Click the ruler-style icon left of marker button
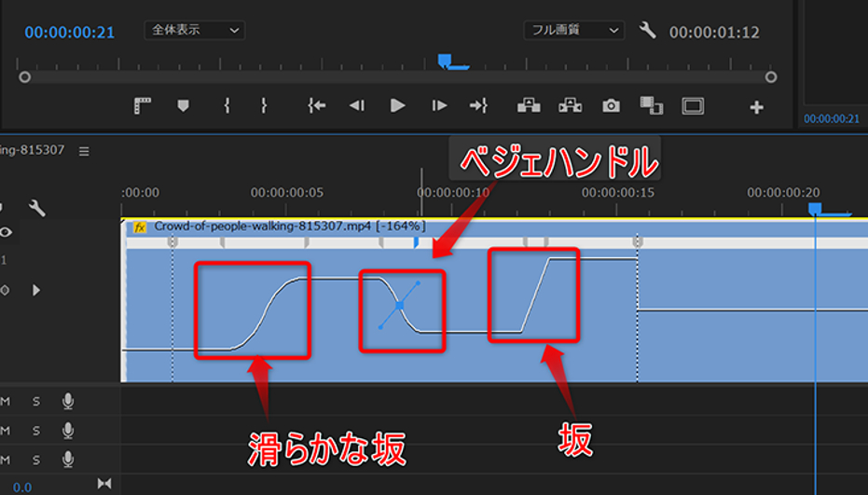This screenshot has width=868, height=495. click(143, 105)
